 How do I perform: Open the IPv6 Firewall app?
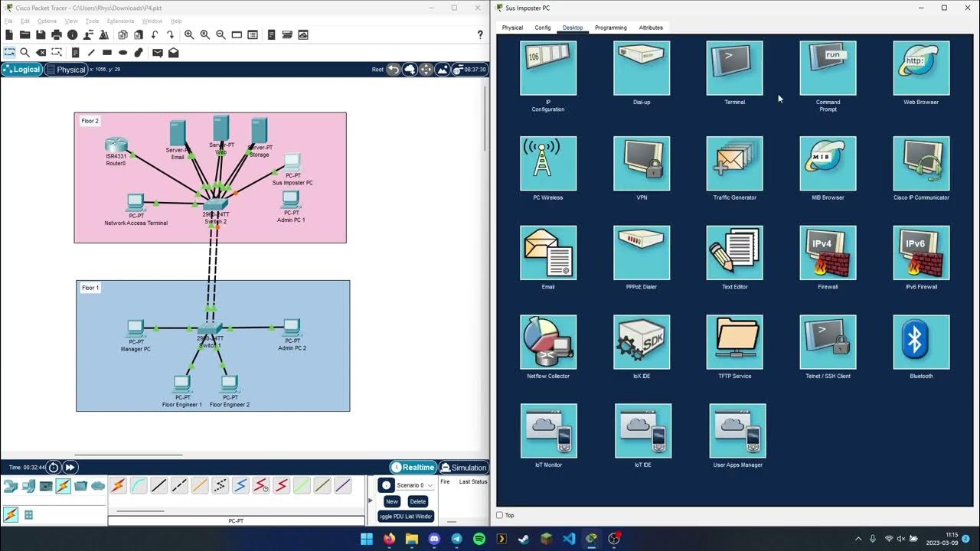(x=921, y=253)
